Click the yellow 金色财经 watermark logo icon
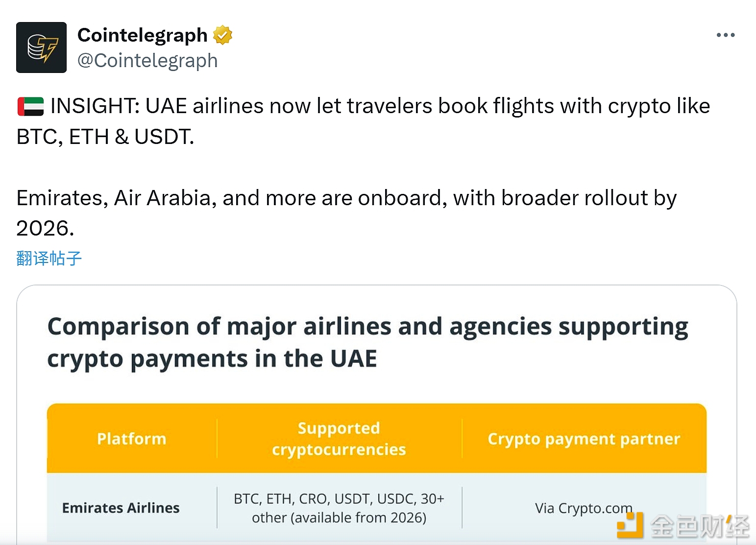 click(630, 525)
